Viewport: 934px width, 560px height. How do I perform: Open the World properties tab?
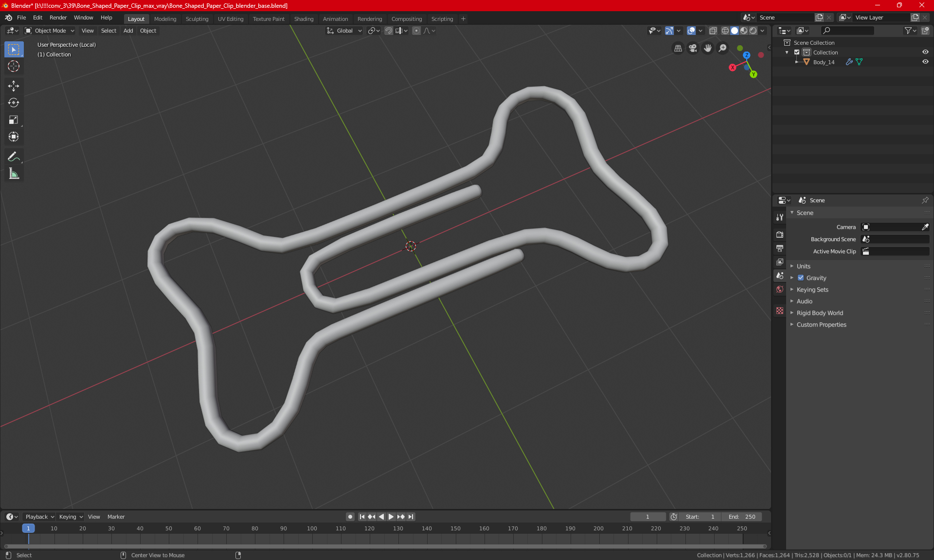780,289
